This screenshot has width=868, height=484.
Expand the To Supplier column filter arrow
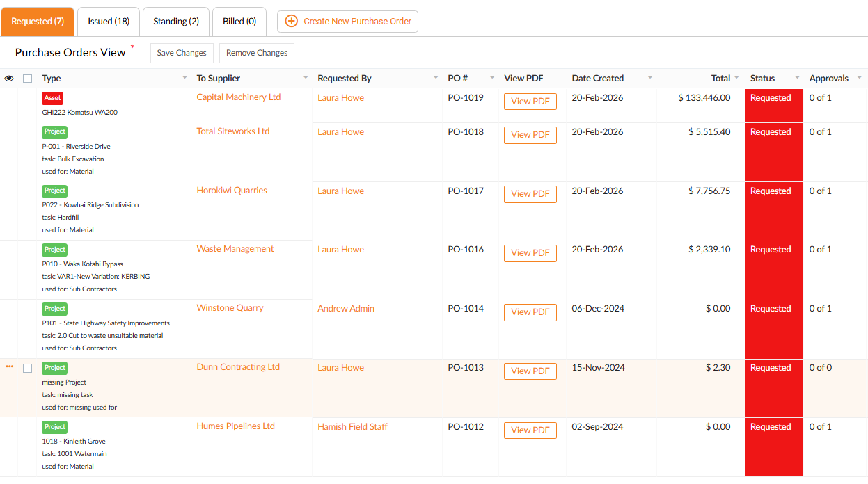tap(306, 78)
